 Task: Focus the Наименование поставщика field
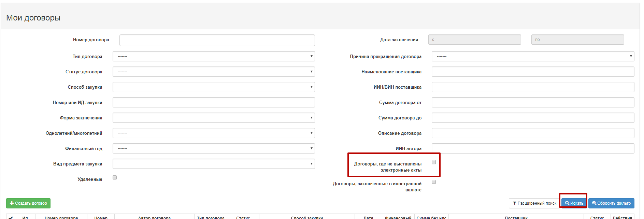pyautogui.click(x=533, y=72)
